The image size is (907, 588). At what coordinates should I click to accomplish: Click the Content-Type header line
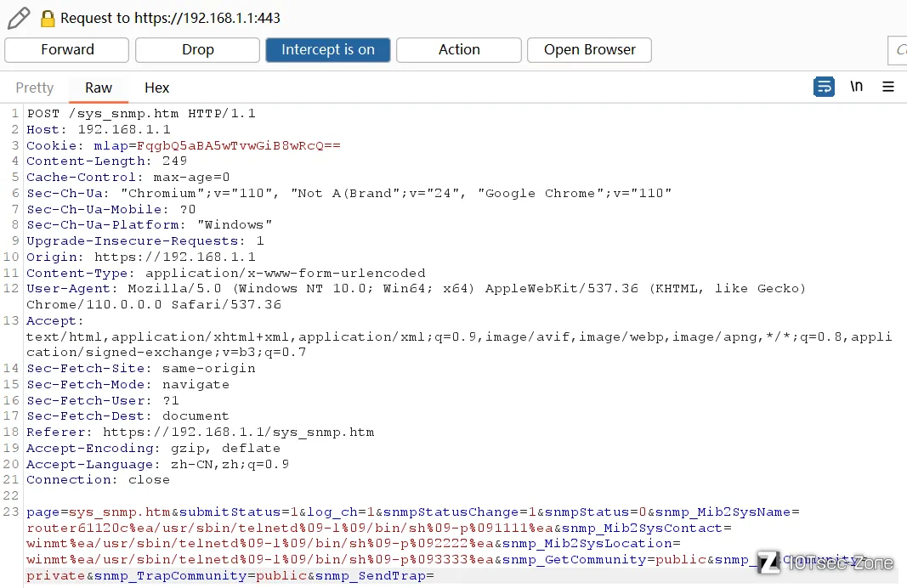[x=225, y=274]
